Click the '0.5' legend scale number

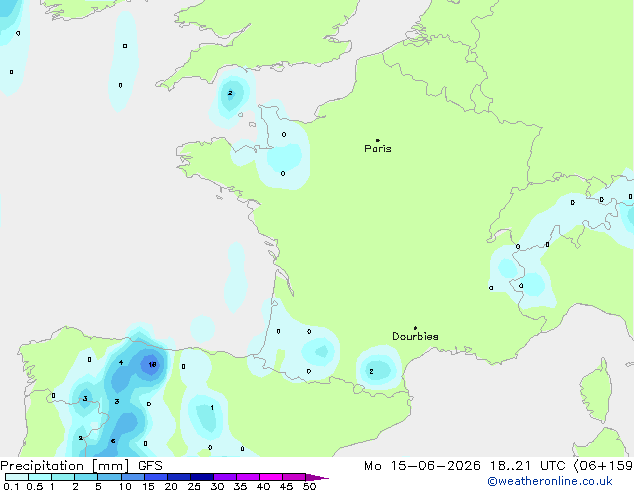(34, 486)
